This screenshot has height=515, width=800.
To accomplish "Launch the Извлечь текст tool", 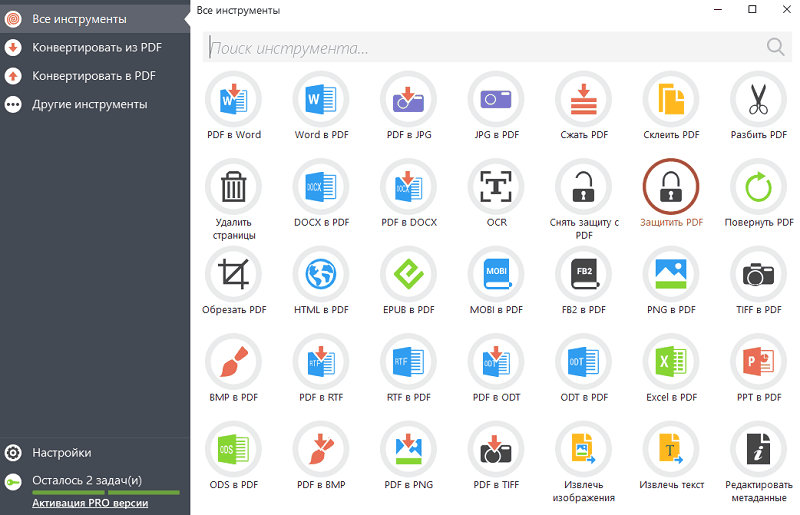I will point(671,449).
